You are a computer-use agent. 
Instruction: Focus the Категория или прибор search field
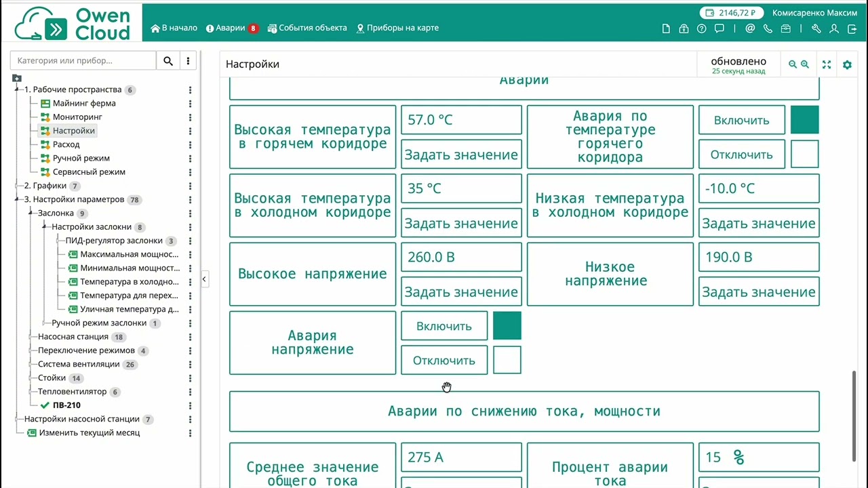click(x=83, y=61)
